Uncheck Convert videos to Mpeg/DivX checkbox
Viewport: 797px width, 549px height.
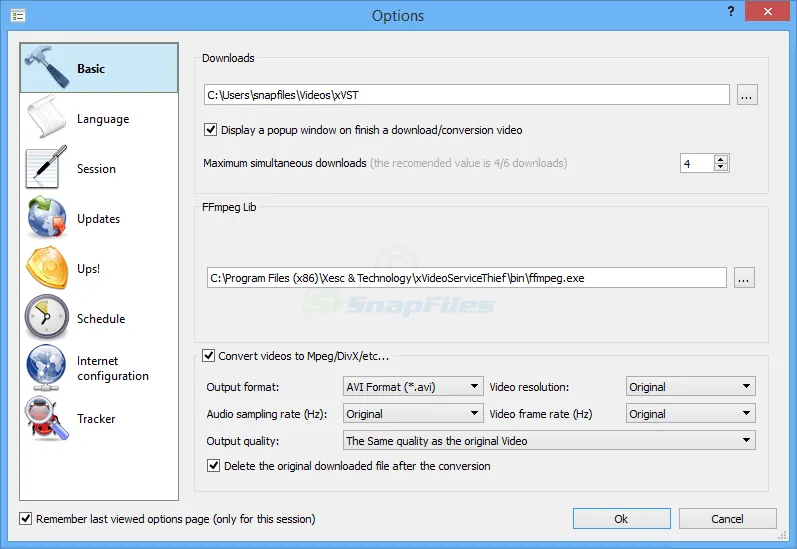point(208,355)
